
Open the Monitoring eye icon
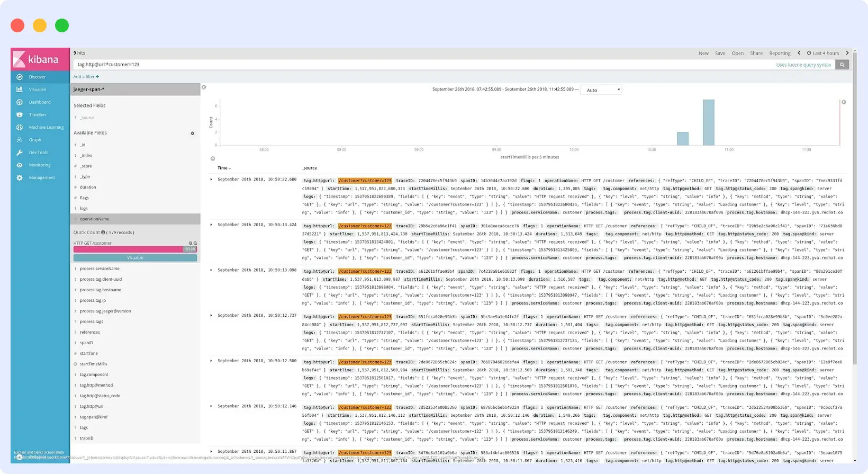coord(20,165)
